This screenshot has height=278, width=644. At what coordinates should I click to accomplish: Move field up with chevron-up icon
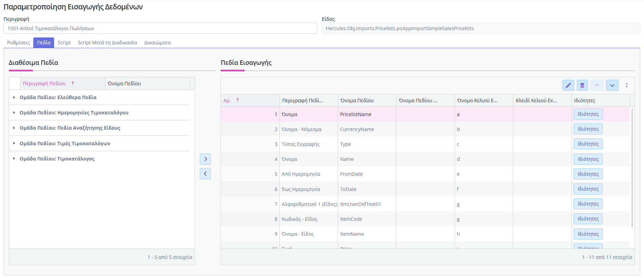point(597,85)
